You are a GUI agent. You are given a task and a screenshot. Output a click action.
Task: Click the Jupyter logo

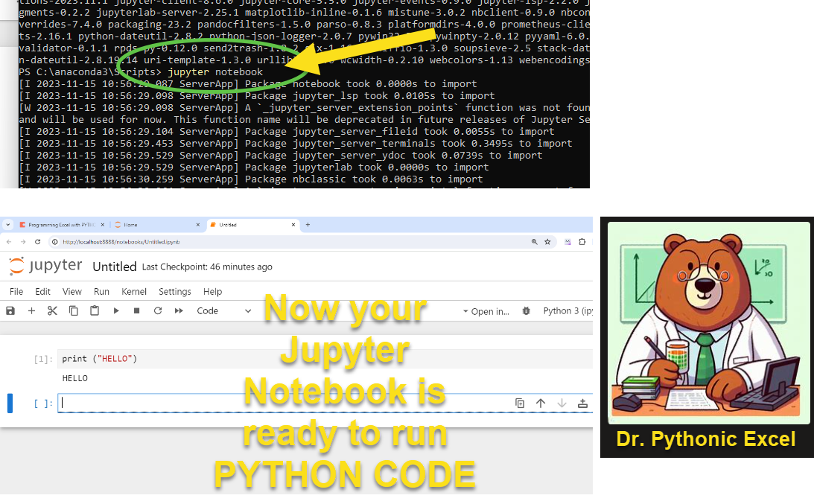(x=45, y=266)
